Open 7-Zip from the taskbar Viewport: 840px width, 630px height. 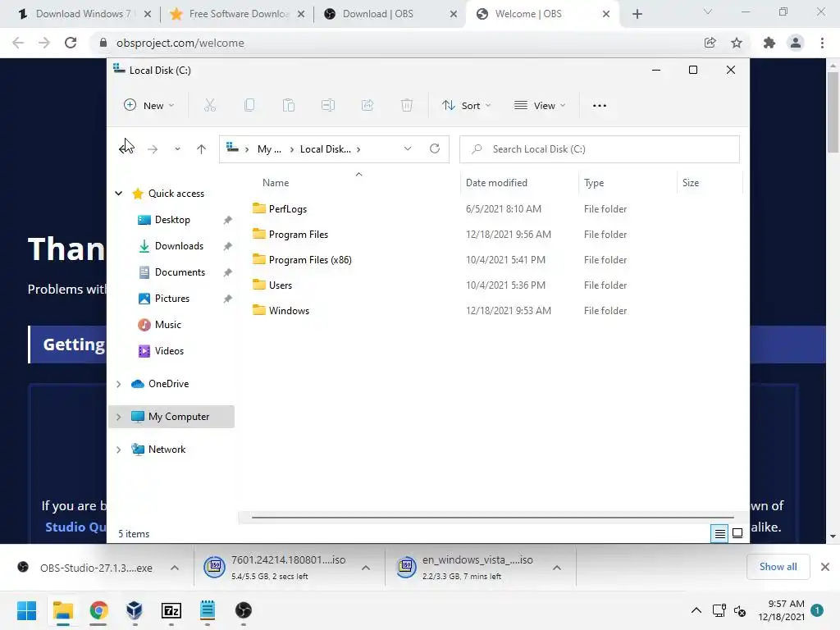click(x=171, y=610)
